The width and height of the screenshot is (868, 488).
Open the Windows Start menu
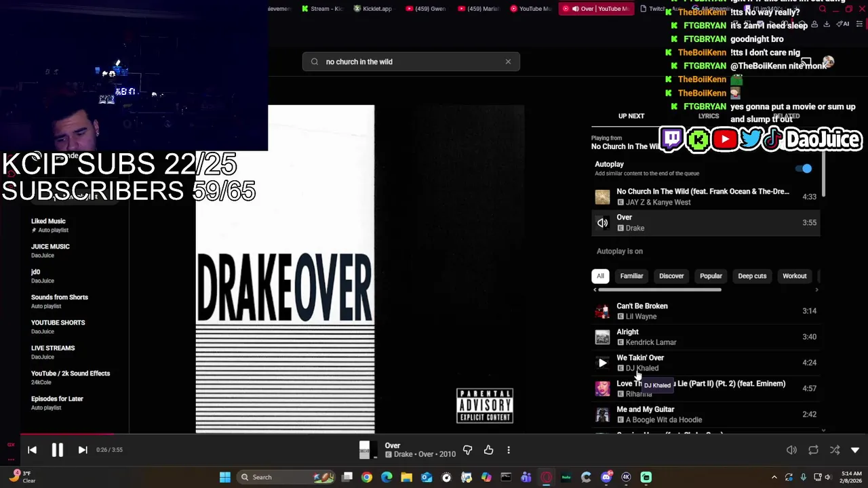coord(224,477)
